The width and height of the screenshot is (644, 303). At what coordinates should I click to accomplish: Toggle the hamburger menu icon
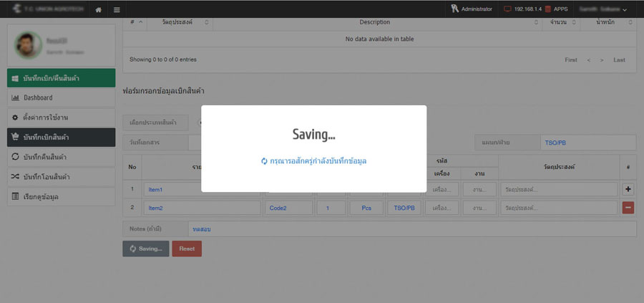[117, 9]
